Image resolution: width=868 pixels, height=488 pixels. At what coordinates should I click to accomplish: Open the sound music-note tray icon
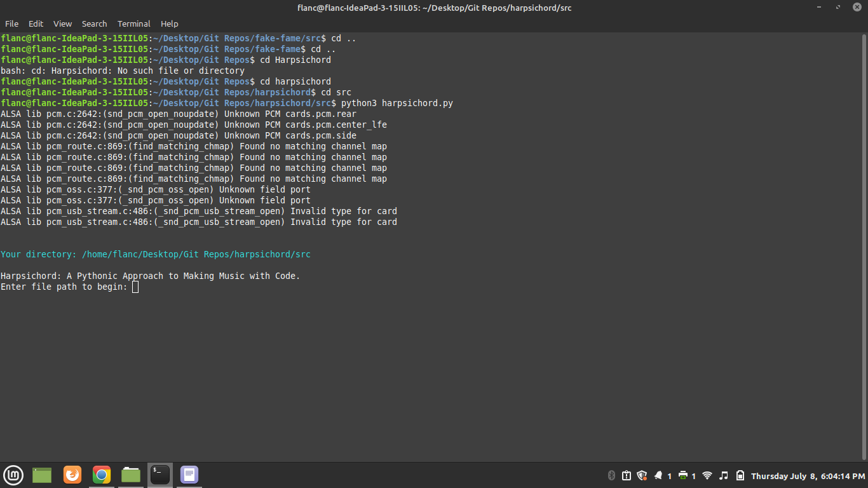click(724, 475)
